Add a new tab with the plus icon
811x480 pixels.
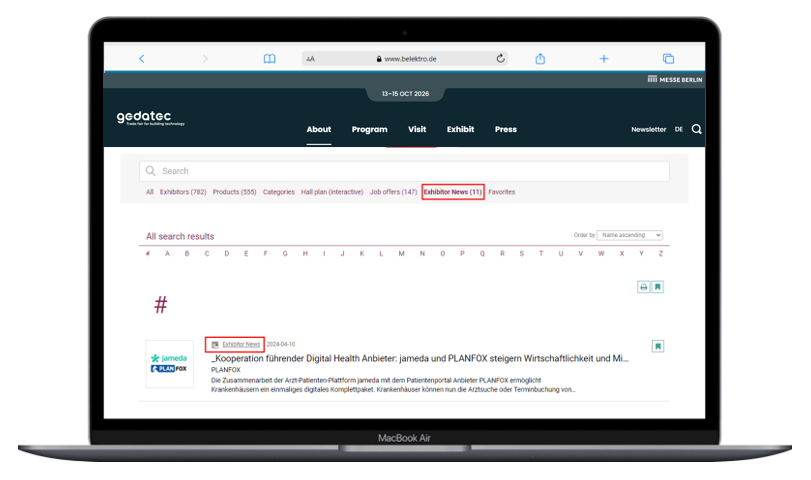click(x=604, y=59)
